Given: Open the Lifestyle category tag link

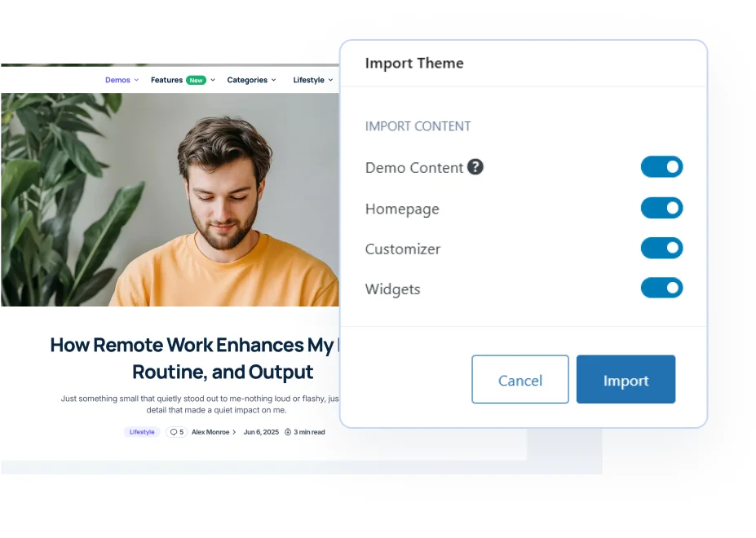Looking at the screenshot, I should pos(142,432).
